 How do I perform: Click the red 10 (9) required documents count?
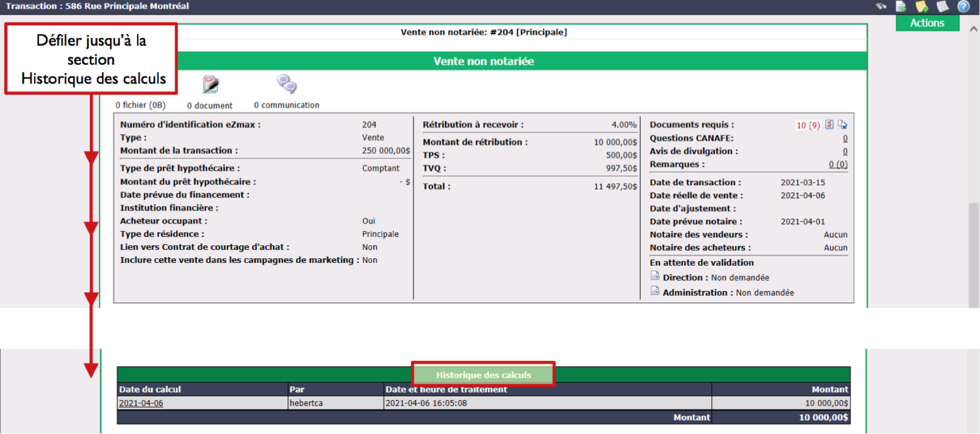pyautogui.click(x=808, y=125)
